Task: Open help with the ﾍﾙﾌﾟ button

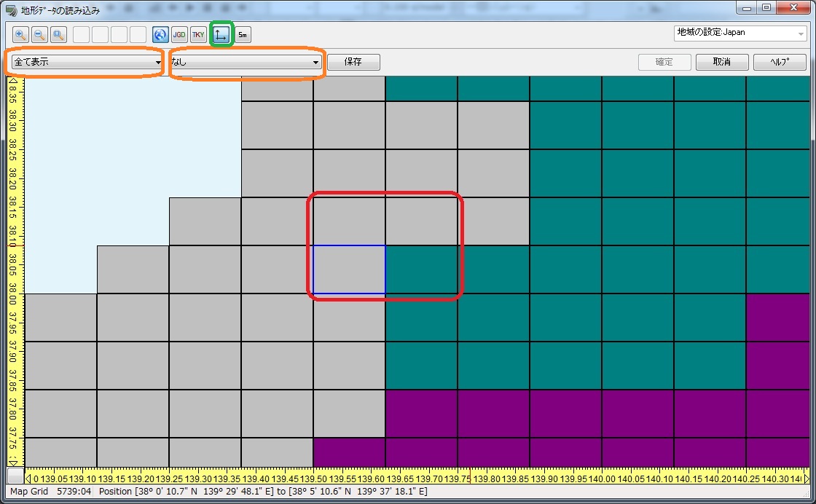Action: click(x=780, y=62)
